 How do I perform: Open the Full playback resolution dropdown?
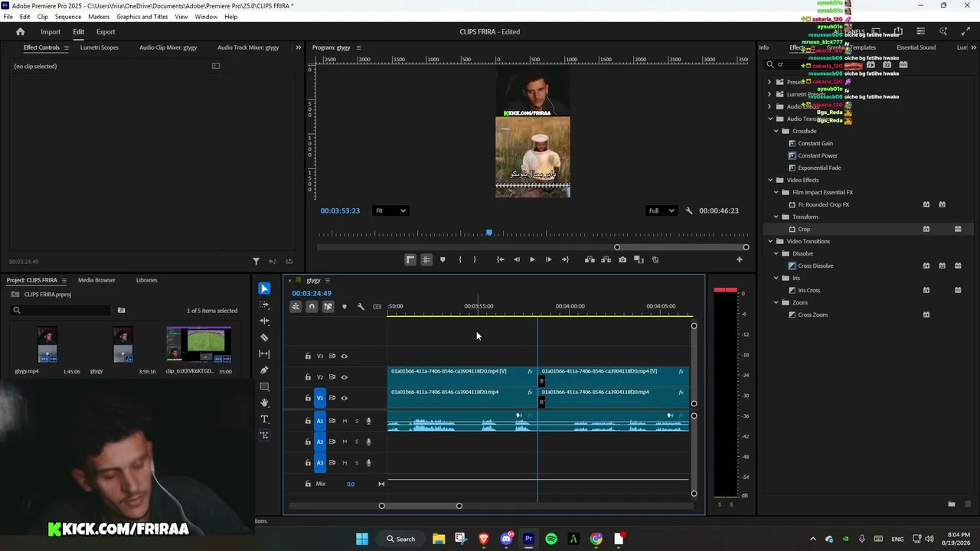(x=661, y=210)
